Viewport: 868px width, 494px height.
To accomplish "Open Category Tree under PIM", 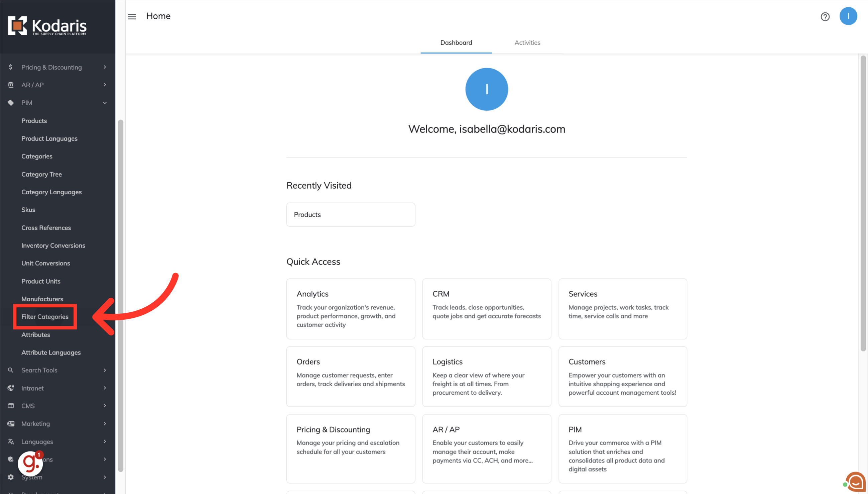I will (42, 174).
